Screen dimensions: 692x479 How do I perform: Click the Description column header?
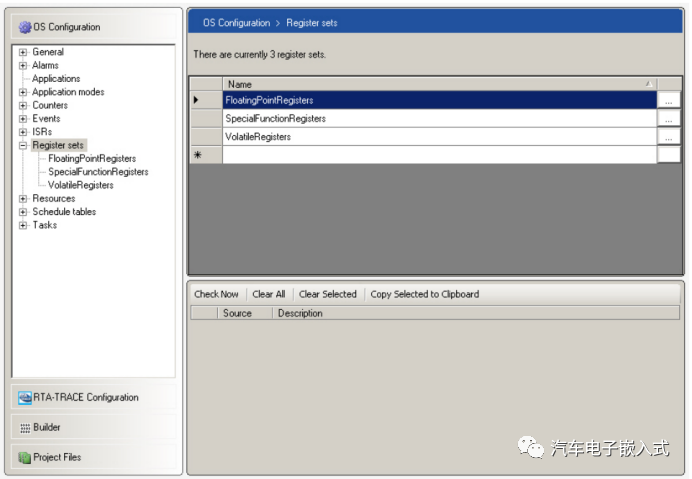tap(476, 313)
